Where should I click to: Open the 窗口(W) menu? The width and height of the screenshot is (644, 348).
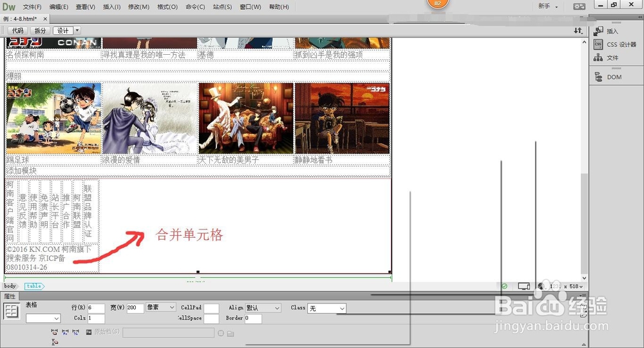(251, 7)
